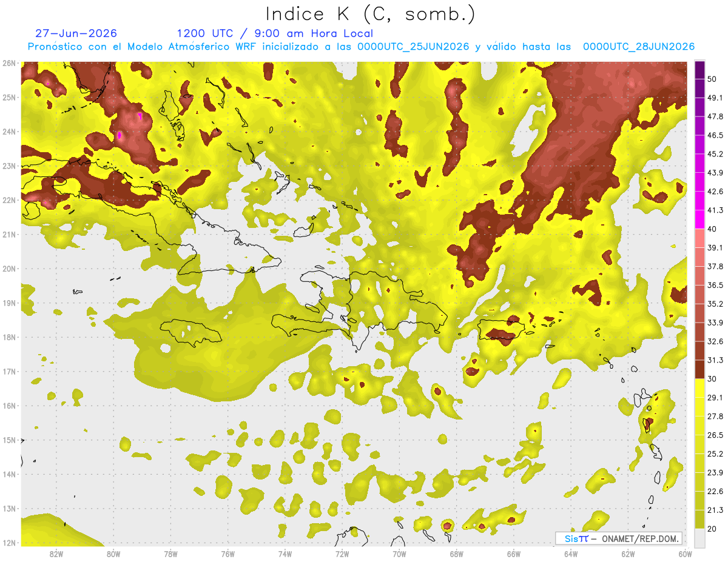Click the "26.5" colorbar value

point(715,435)
